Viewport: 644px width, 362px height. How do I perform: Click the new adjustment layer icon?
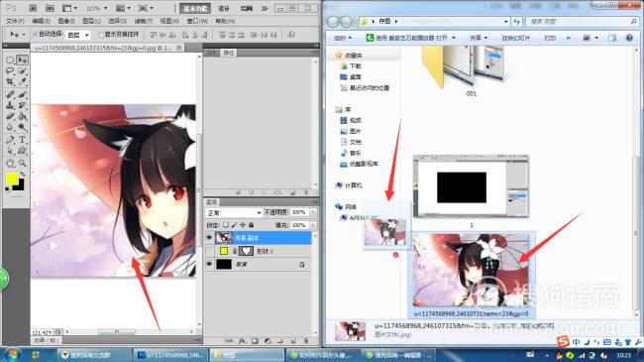point(268,340)
